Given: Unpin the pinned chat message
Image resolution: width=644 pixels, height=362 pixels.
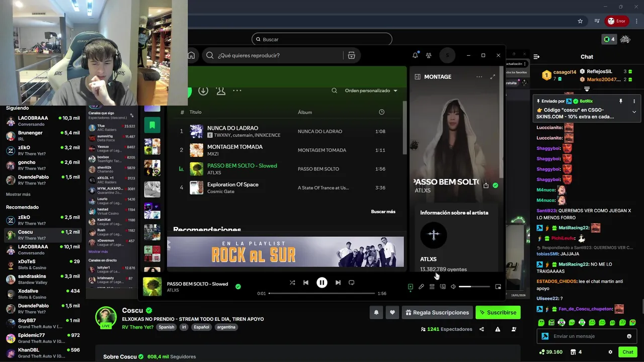Looking at the screenshot, I should (621, 101).
